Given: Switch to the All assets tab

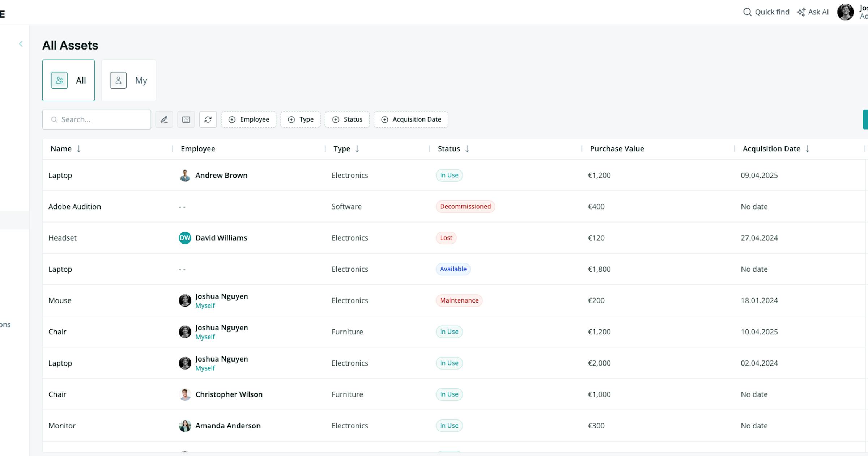Looking at the screenshot, I should click(68, 80).
